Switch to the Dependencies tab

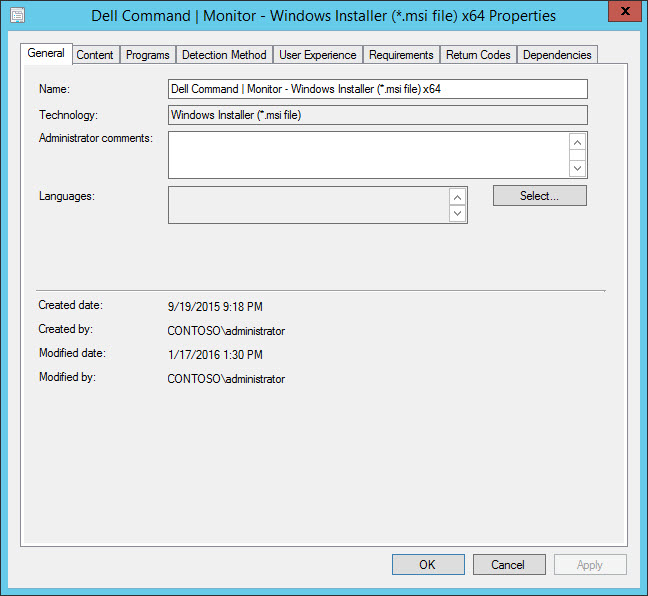[557, 55]
